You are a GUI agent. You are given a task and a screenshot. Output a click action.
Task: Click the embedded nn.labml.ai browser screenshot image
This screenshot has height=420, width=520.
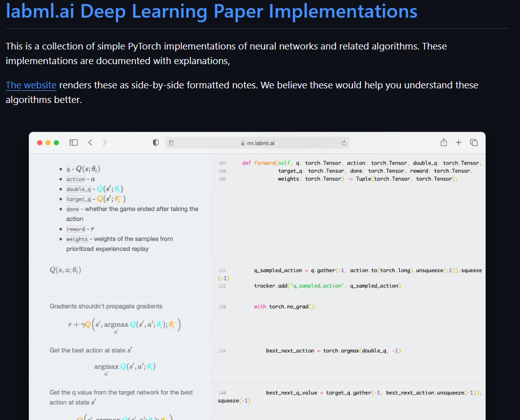tap(257, 276)
